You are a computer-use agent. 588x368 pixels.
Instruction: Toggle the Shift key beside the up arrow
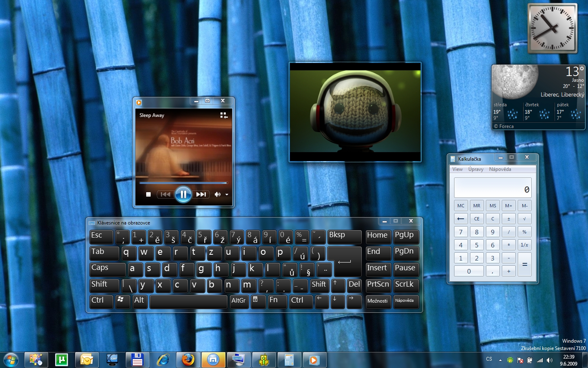(x=319, y=285)
